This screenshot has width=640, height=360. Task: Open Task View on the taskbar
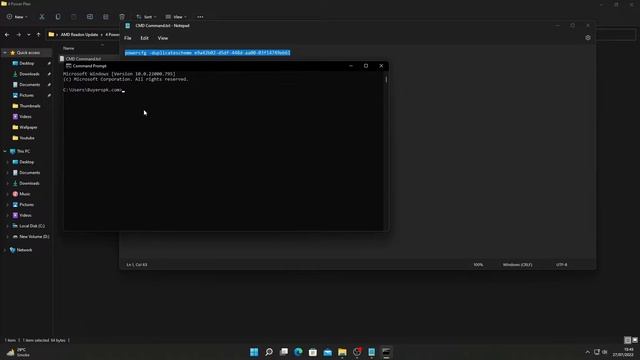click(x=284, y=352)
